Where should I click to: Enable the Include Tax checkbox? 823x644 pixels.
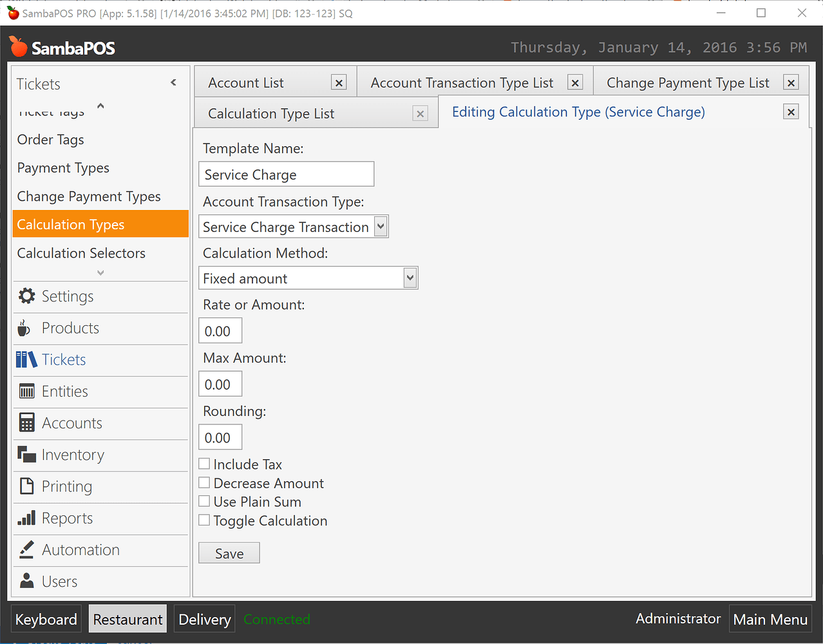(204, 463)
